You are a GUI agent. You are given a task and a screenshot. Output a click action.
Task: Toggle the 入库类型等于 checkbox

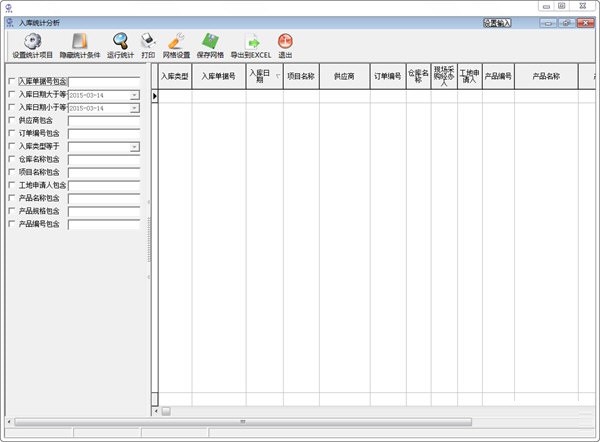11,146
